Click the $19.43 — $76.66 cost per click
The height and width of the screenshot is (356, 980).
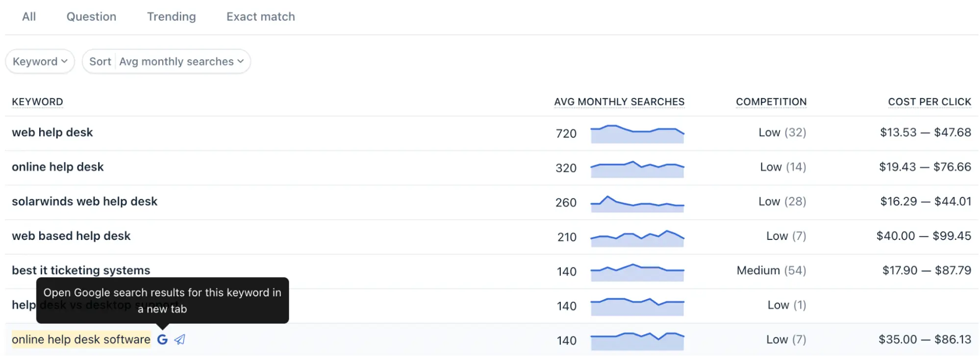(925, 167)
